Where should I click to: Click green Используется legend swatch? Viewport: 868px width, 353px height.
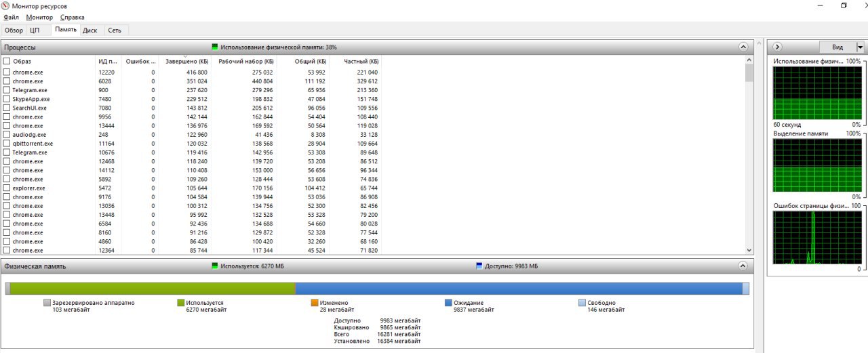click(x=180, y=303)
